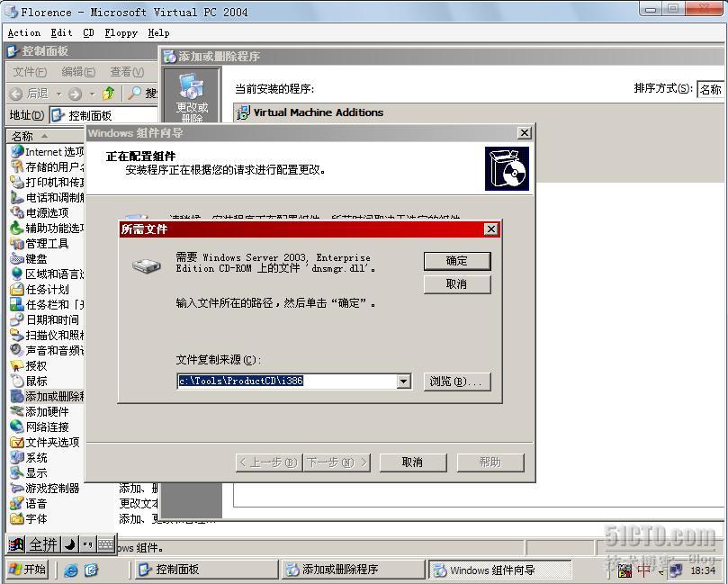Open the Edit menu of Virtual PC
The height and width of the screenshot is (584, 728).
click(61, 33)
